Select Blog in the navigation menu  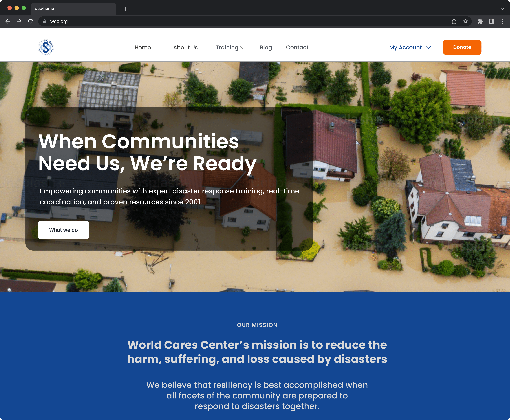pyautogui.click(x=266, y=47)
